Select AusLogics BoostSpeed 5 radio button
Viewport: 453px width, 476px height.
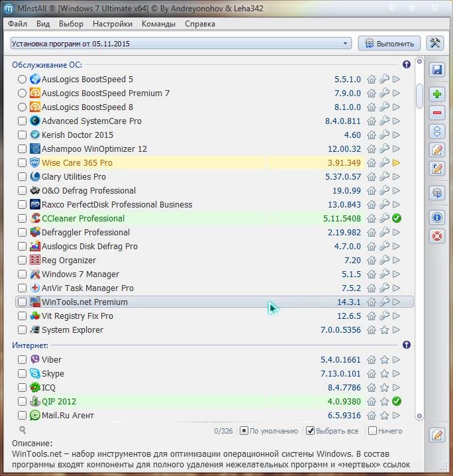point(22,80)
